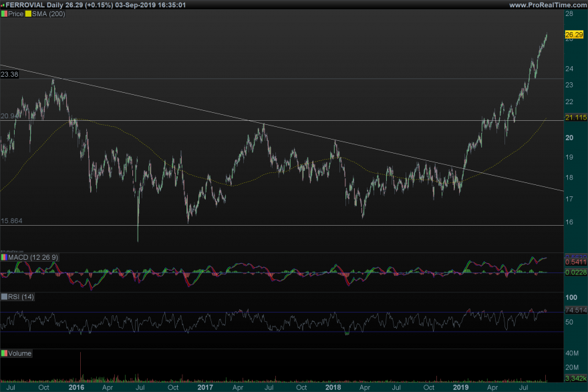The height and width of the screenshot is (392, 588).
Task: Select the "MACD (12 26 9)" indicator label
Action: [33, 258]
